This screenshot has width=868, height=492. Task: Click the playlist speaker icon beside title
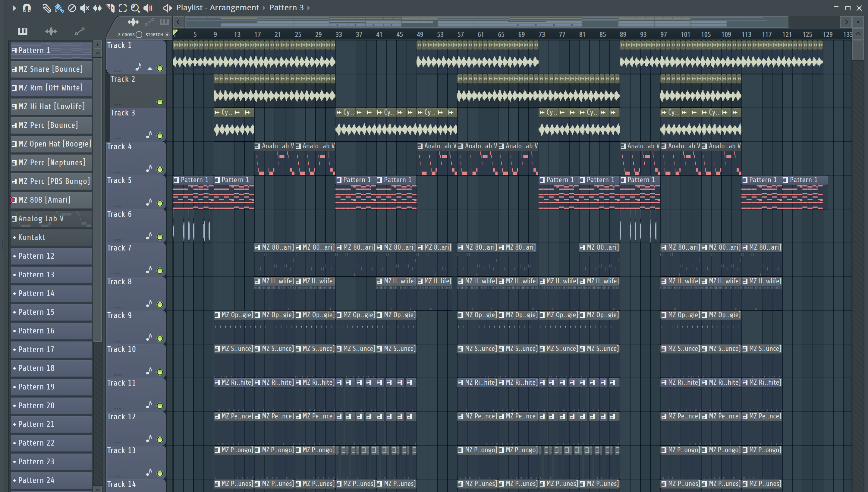168,8
